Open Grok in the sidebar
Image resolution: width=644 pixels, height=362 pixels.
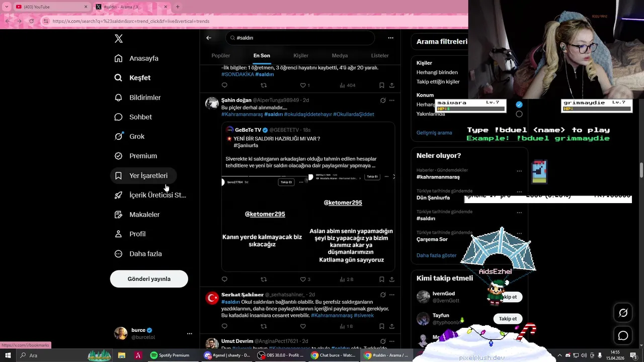(x=130, y=136)
